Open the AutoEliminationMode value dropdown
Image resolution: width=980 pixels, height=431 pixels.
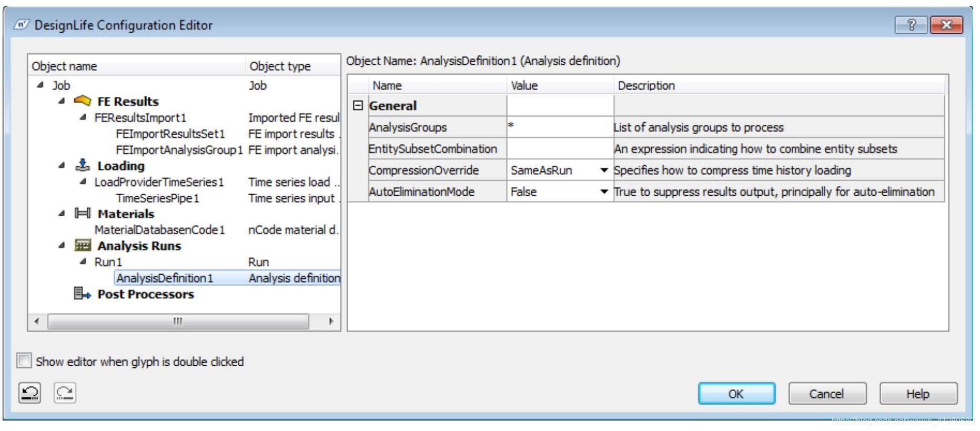tap(604, 192)
